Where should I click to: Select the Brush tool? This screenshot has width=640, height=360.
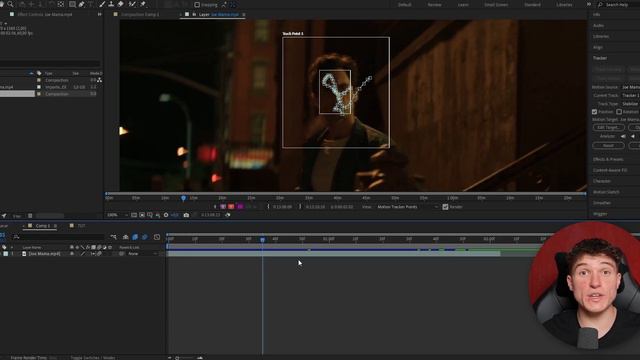[x=102, y=4]
